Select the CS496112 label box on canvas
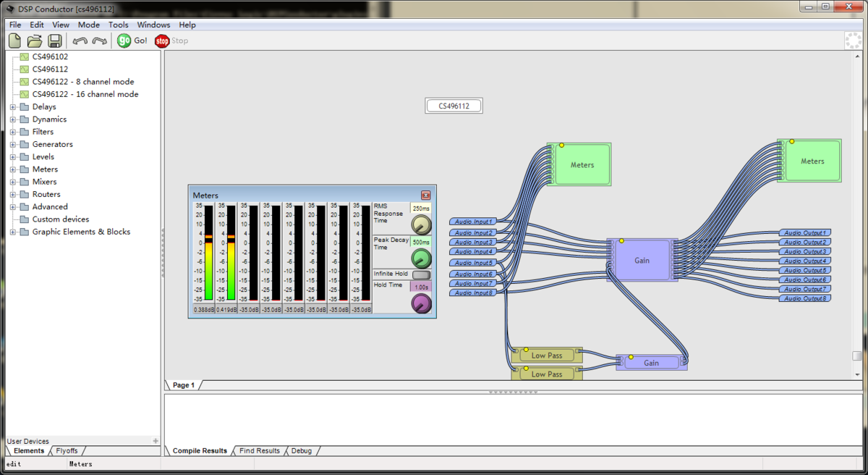 click(x=454, y=106)
